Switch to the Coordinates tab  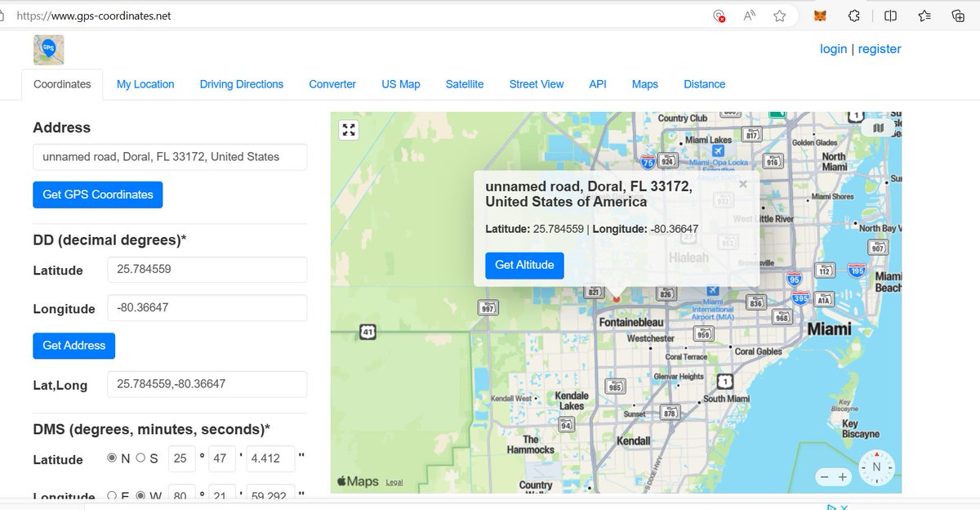click(62, 84)
